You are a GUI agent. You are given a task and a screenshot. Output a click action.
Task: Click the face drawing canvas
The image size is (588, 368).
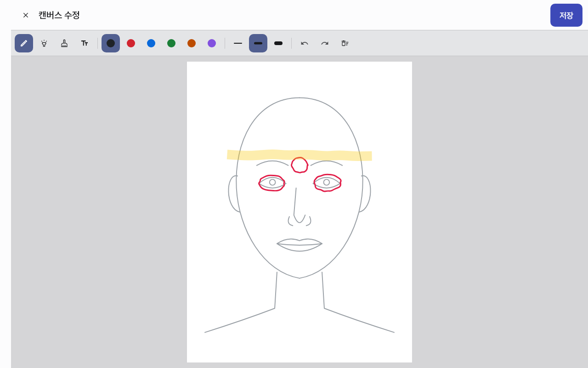click(300, 212)
